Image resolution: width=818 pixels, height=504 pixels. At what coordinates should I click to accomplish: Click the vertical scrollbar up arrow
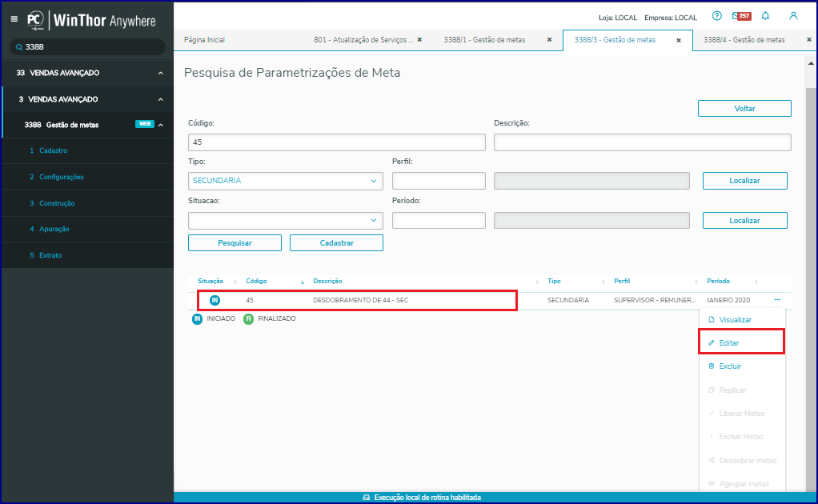811,63
